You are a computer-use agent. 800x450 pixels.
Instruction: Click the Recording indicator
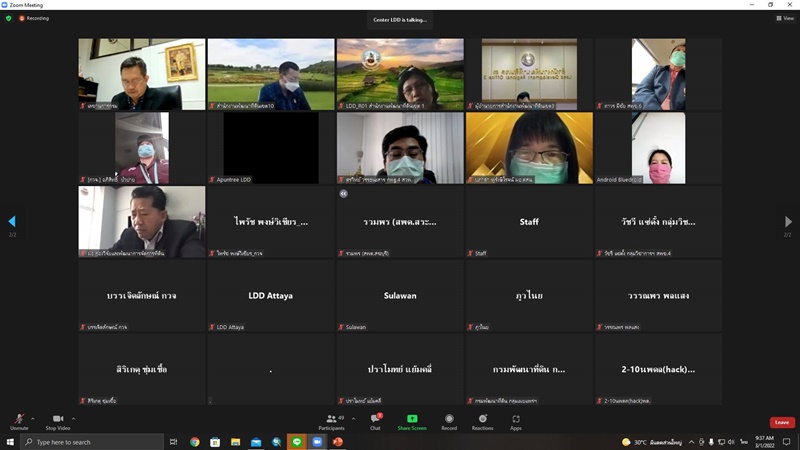[x=34, y=18]
